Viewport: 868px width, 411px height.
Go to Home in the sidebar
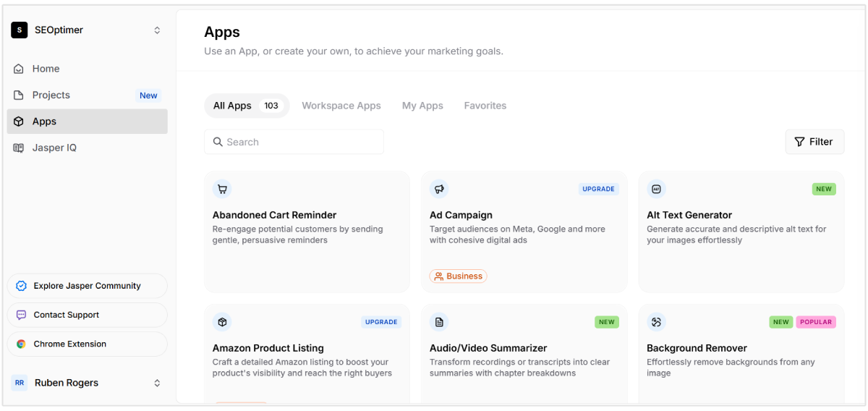point(46,69)
